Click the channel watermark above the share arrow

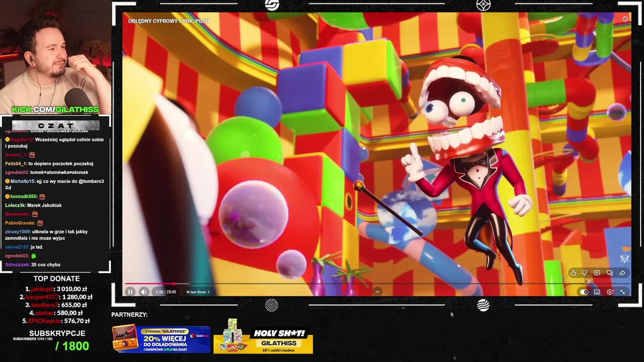624,259
